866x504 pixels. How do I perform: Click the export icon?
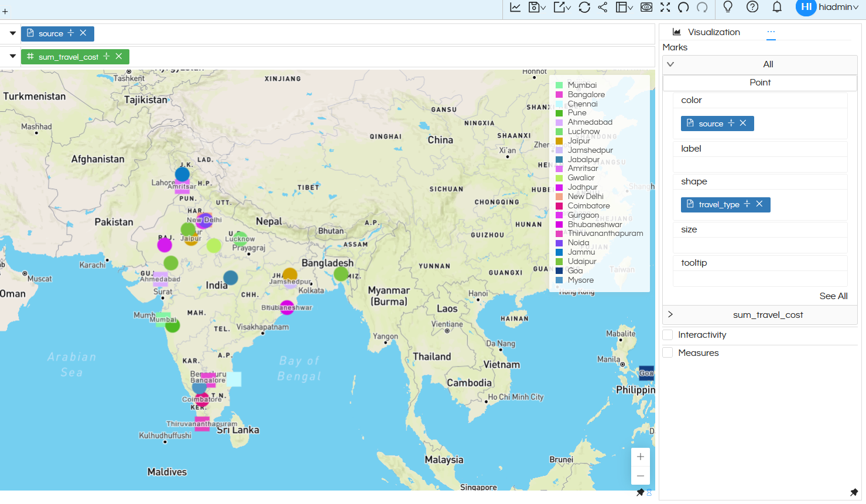tap(559, 7)
